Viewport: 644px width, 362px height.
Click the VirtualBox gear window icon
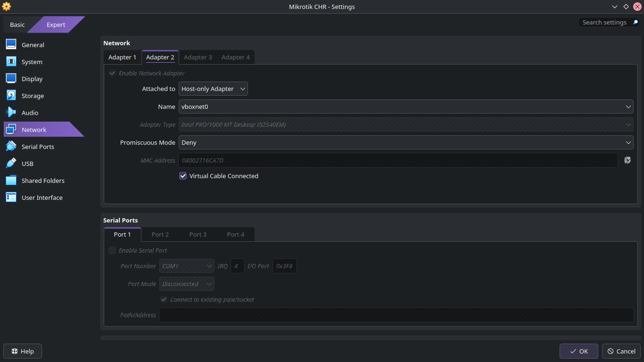(7, 7)
